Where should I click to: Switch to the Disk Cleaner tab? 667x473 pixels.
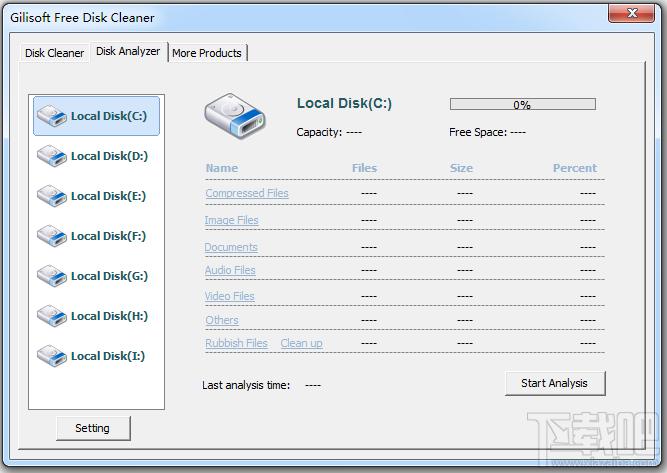[54, 53]
